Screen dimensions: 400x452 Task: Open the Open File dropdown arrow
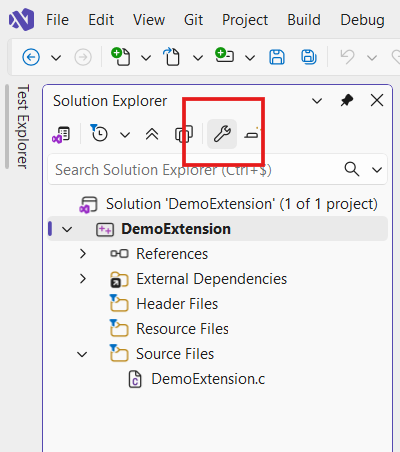tap(198, 58)
